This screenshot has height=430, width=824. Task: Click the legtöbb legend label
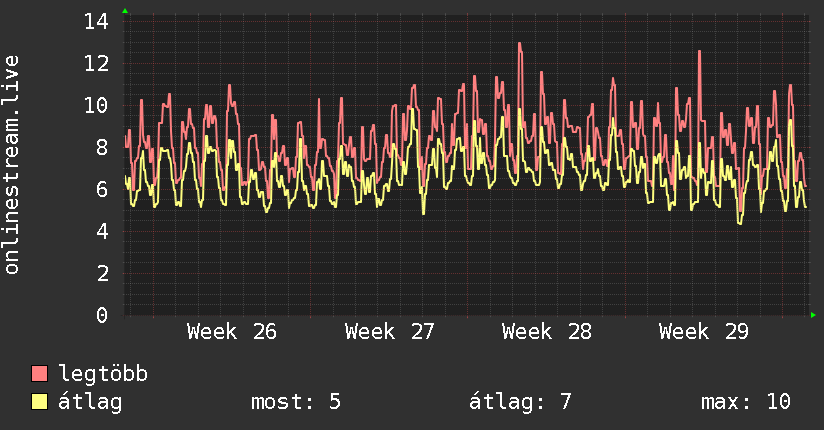tap(103, 374)
